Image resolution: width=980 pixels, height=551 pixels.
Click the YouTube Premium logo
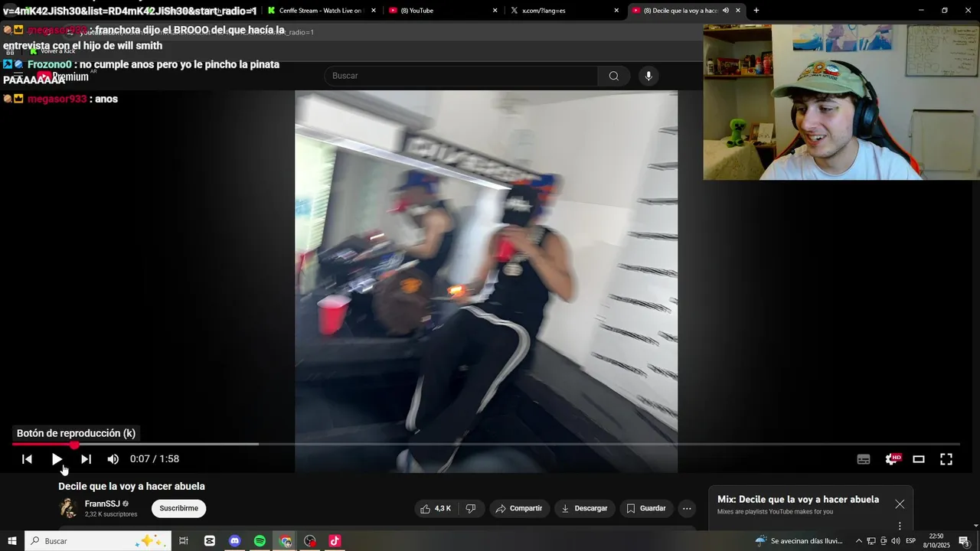pos(63,77)
